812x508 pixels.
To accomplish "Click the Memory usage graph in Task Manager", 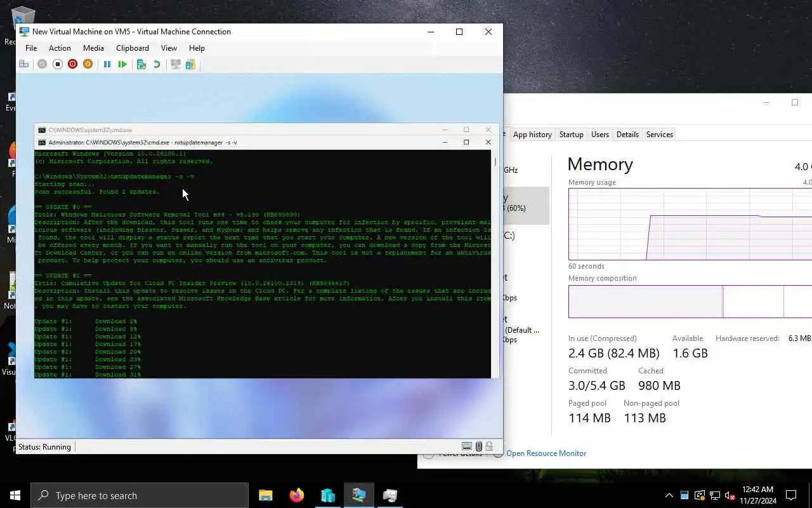I will pyautogui.click(x=690, y=224).
